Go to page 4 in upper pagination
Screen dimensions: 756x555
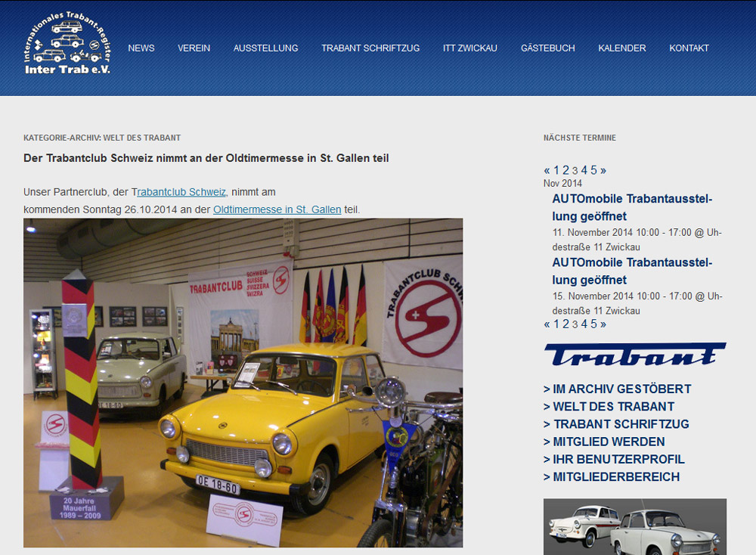click(584, 170)
